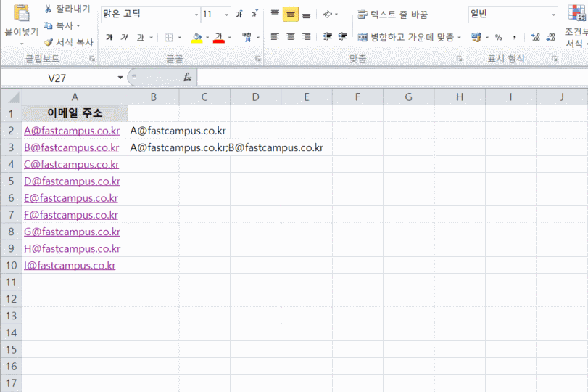
Task: Click the Insert Function fx icon
Action: tap(187, 78)
